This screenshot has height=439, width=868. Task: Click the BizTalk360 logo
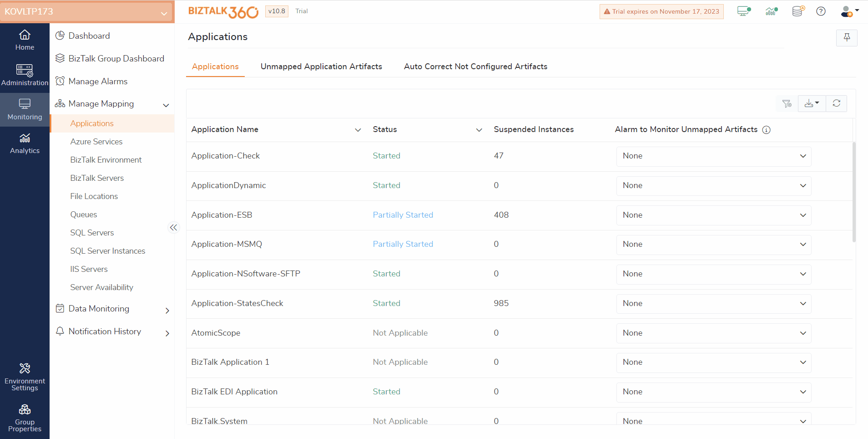pyautogui.click(x=223, y=11)
